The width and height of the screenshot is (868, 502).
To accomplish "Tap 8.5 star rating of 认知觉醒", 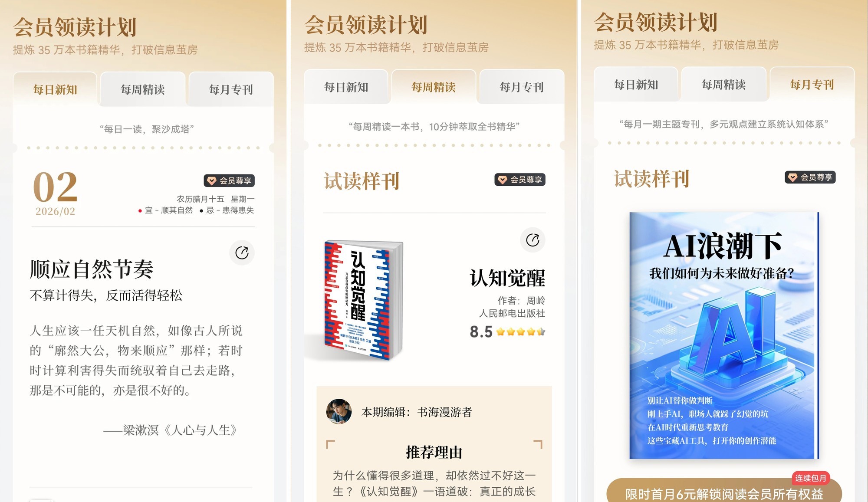I will [507, 332].
